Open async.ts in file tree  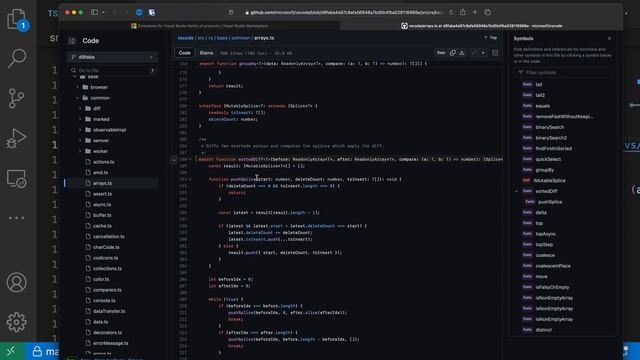pos(102,204)
